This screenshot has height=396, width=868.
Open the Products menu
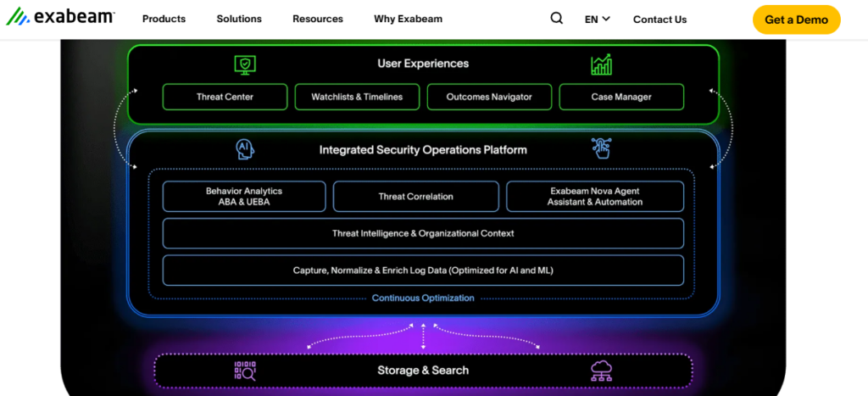pyautogui.click(x=164, y=19)
